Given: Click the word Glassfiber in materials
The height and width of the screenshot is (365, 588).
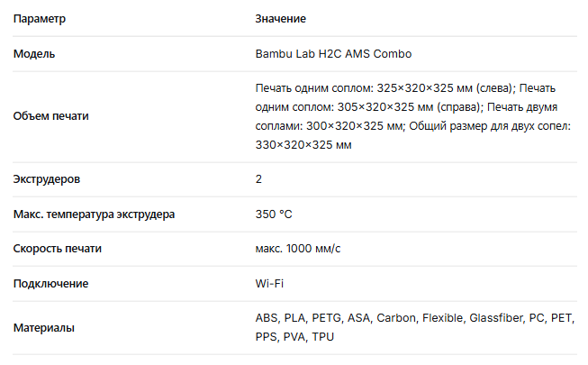Looking at the screenshot, I should coord(499,318).
